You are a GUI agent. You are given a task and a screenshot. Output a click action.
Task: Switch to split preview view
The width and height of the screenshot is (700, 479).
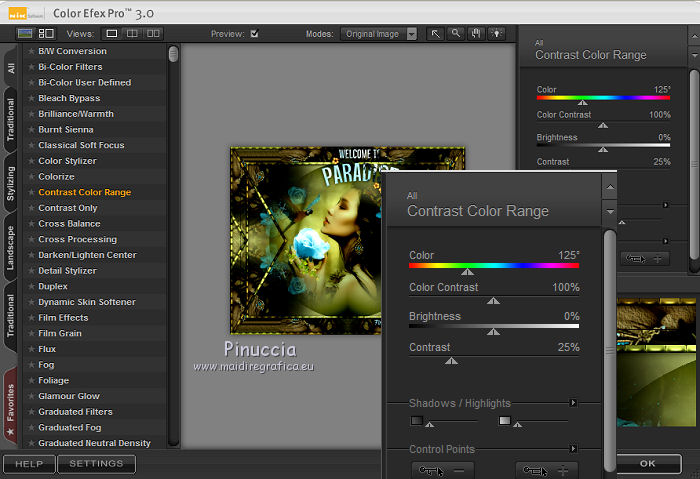click(x=132, y=33)
